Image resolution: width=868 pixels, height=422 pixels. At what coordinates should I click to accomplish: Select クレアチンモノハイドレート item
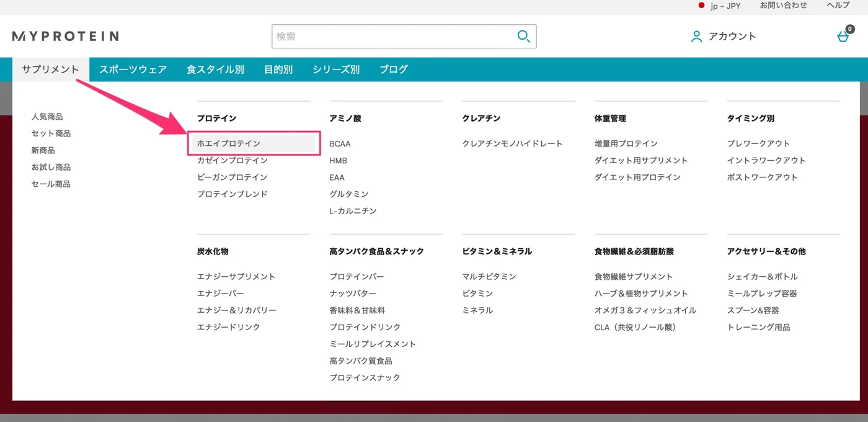point(513,143)
